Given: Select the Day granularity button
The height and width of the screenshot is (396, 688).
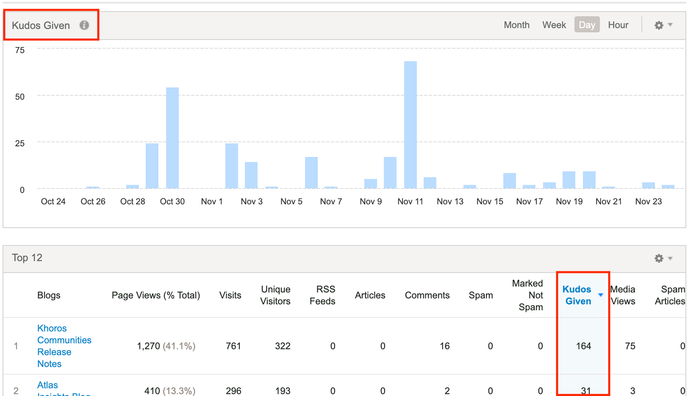Looking at the screenshot, I should 587,25.
